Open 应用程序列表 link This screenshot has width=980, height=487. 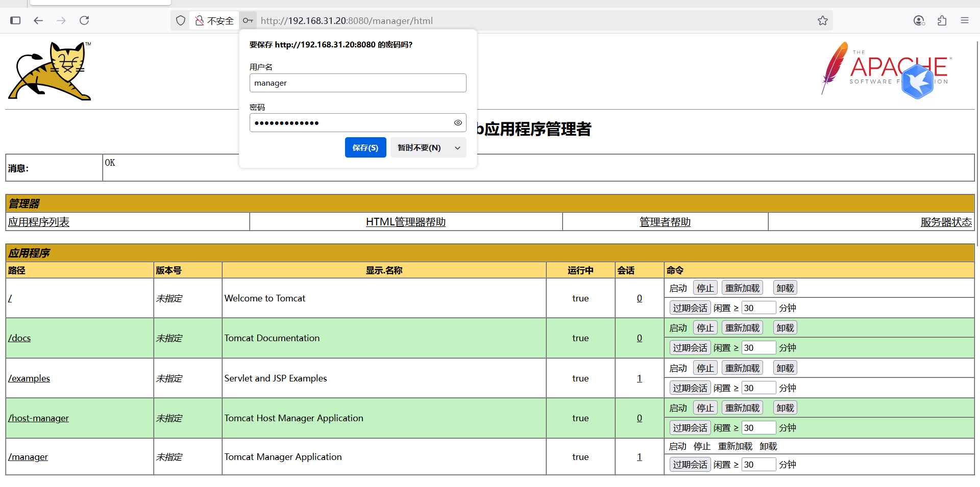click(39, 222)
